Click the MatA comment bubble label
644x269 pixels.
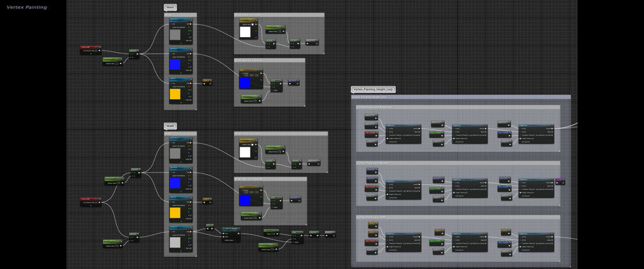[x=170, y=7]
